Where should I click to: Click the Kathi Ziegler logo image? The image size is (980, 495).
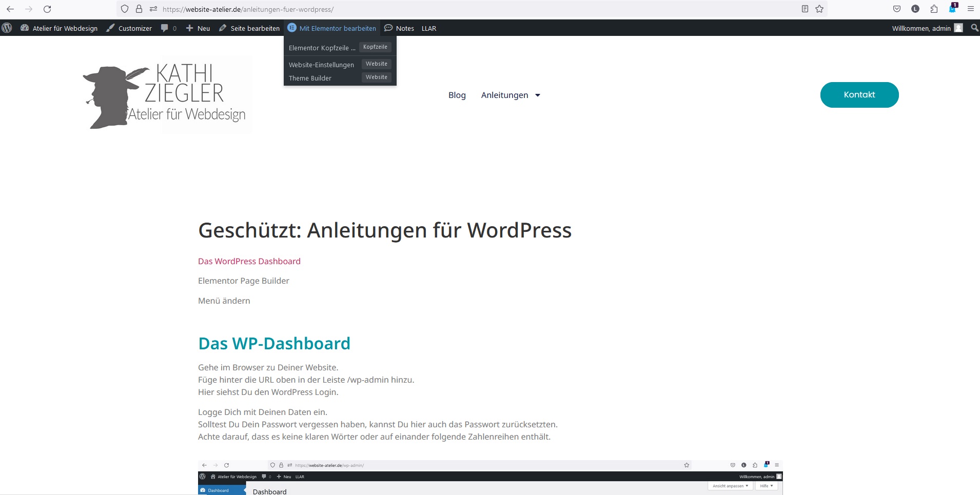pos(167,95)
